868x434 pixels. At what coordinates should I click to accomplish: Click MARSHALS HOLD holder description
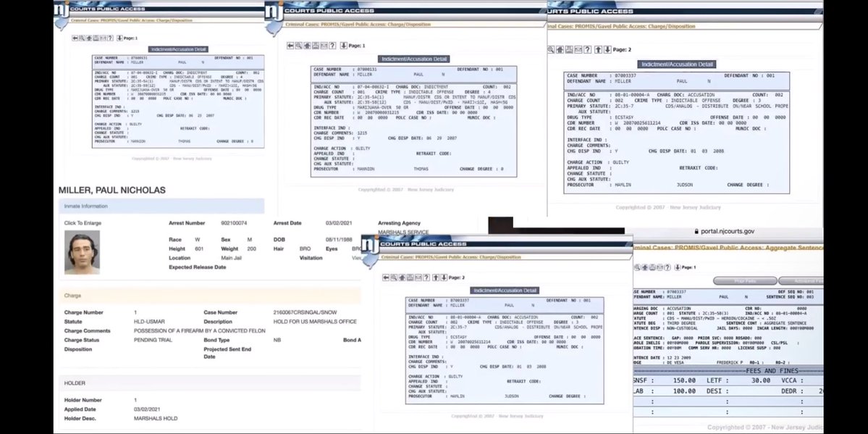point(156,419)
